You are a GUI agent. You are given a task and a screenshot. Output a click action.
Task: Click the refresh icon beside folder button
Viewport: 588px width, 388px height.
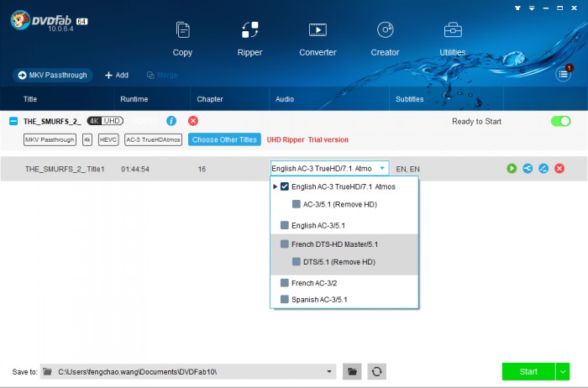click(378, 371)
